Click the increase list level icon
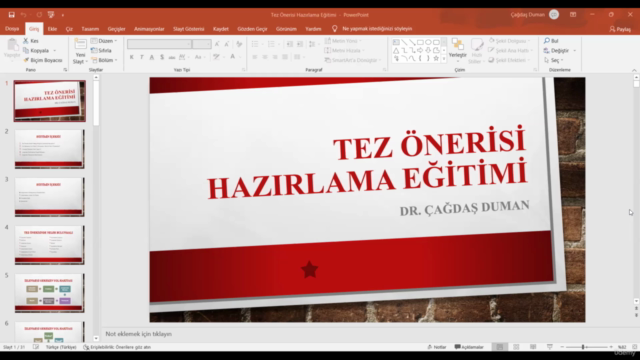Image resolution: width=640 pixels, height=360 pixels. click(300, 44)
